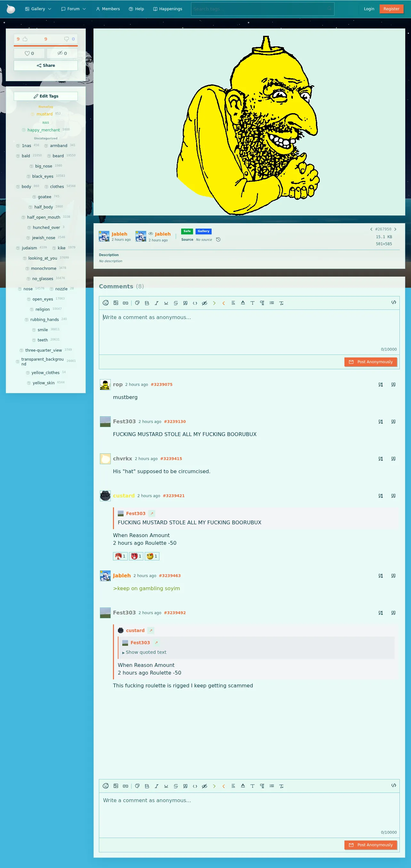Submit with the lower Post Anonymously button
Viewport: 411px width, 868px height.
pos(370,845)
